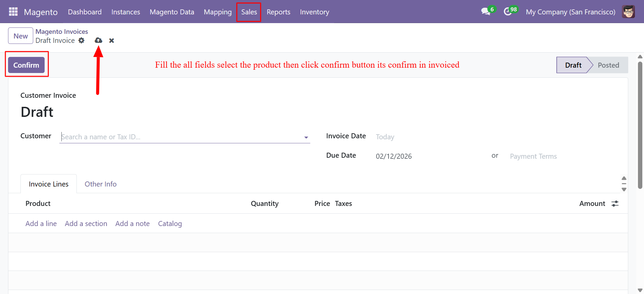Image resolution: width=644 pixels, height=294 pixels.
Task: Switch to the Other Info tab
Action: point(101,184)
